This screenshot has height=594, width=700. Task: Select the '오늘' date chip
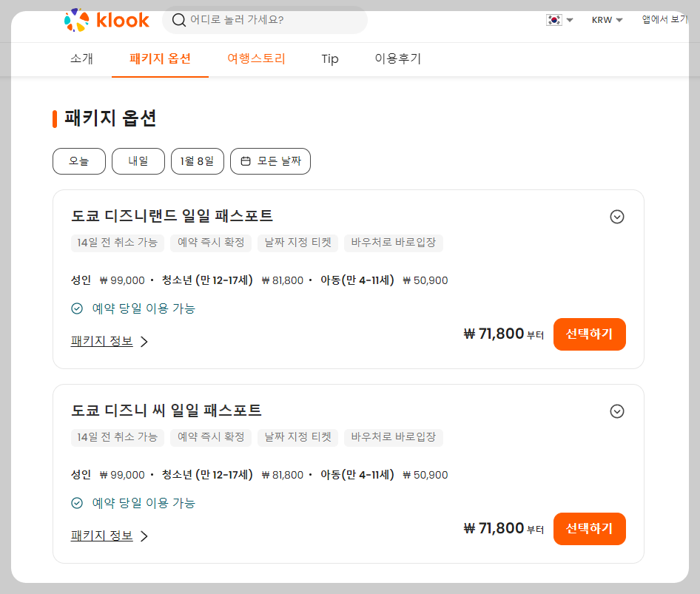tap(79, 161)
